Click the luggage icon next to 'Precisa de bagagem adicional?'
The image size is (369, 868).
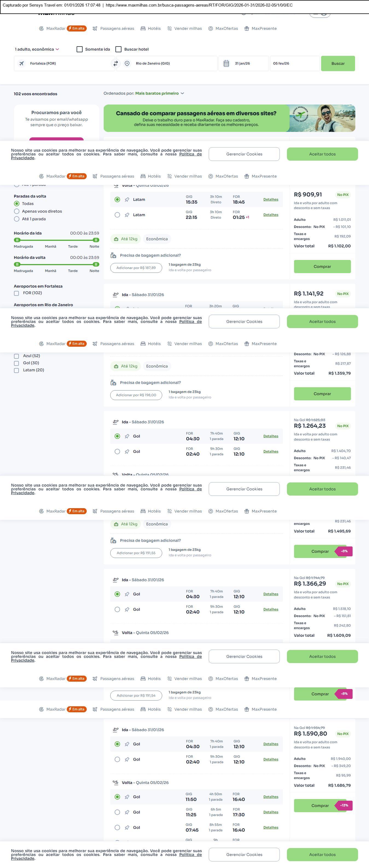[x=114, y=255]
